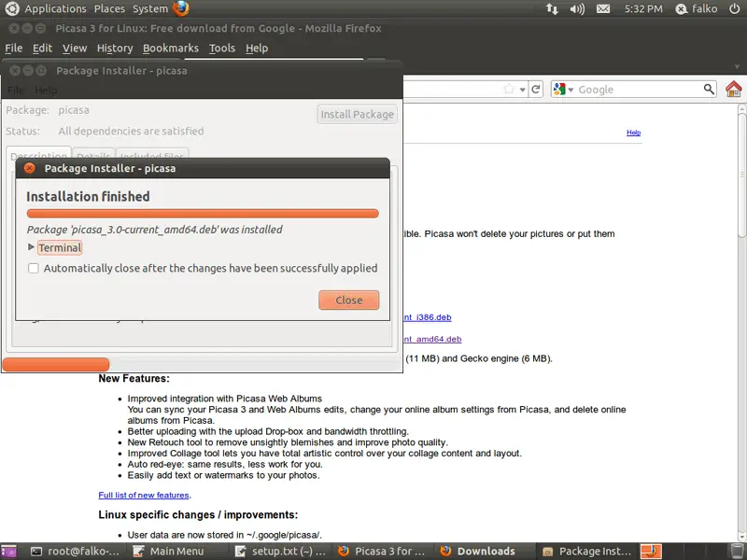Screen dimensions: 747x560
Task: Open the Help link on the web page
Action: 633,133
